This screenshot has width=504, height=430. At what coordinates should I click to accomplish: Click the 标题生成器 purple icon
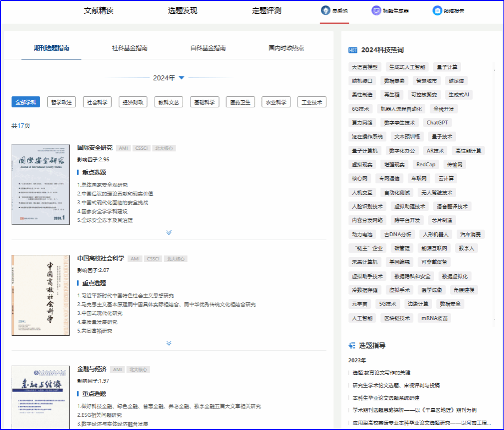coord(376,10)
